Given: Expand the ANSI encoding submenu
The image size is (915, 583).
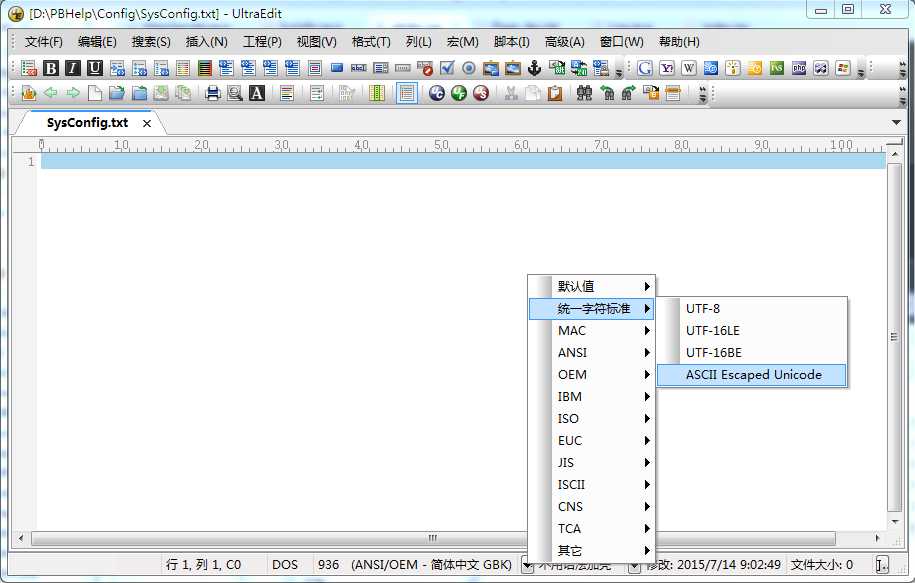Looking at the screenshot, I should click(591, 352).
